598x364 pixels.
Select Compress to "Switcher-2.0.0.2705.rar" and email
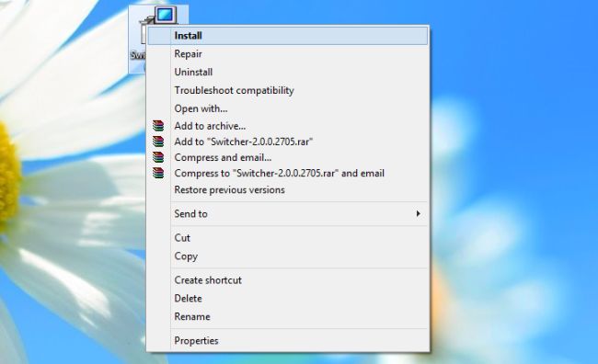pyautogui.click(x=288, y=173)
